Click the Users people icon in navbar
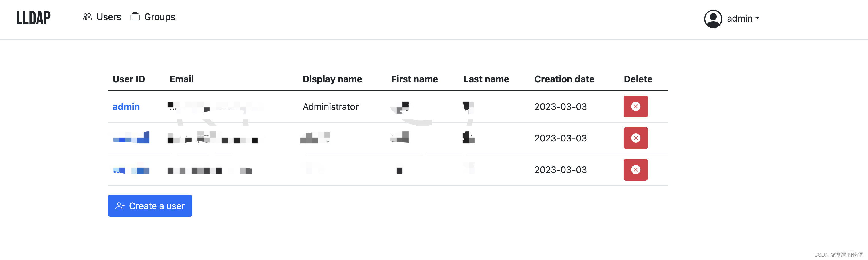The width and height of the screenshot is (868, 260). click(87, 17)
